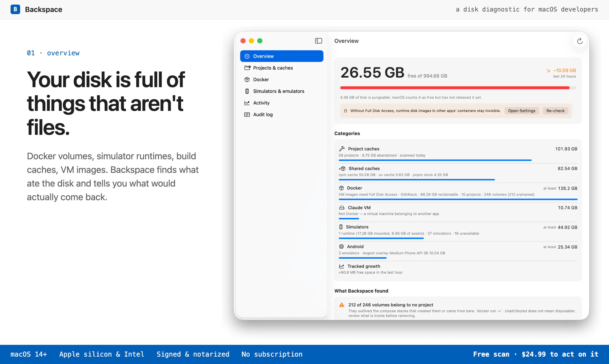Viewport: 609px width, 364px height.
Task: Click the Tracked growth category title
Action: click(x=364, y=266)
